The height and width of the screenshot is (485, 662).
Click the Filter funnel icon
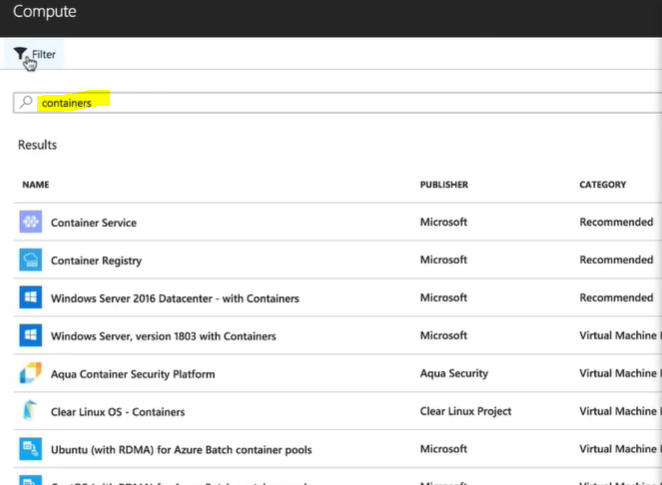point(20,54)
